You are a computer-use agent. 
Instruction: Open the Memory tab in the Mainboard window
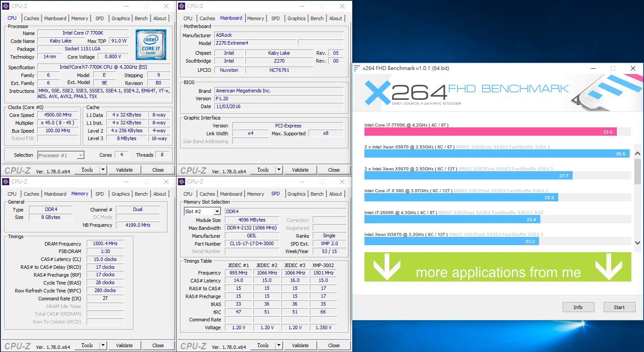[x=255, y=18]
